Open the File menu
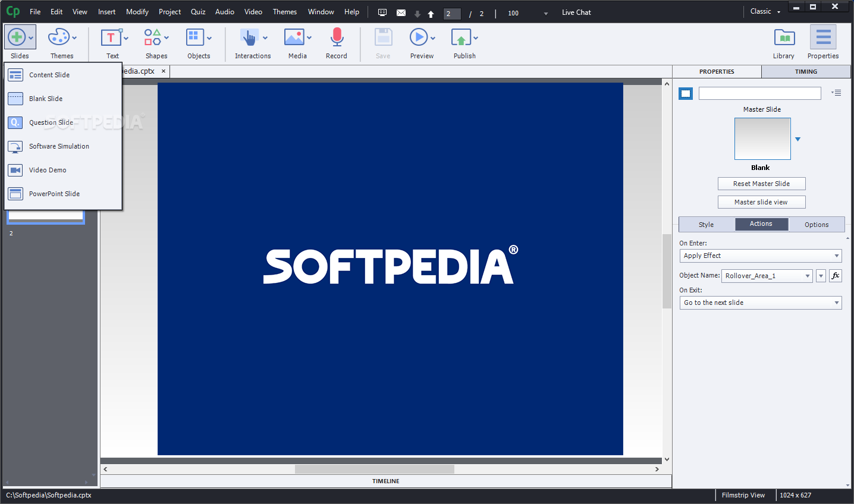The height and width of the screenshot is (504, 854). (x=35, y=12)
